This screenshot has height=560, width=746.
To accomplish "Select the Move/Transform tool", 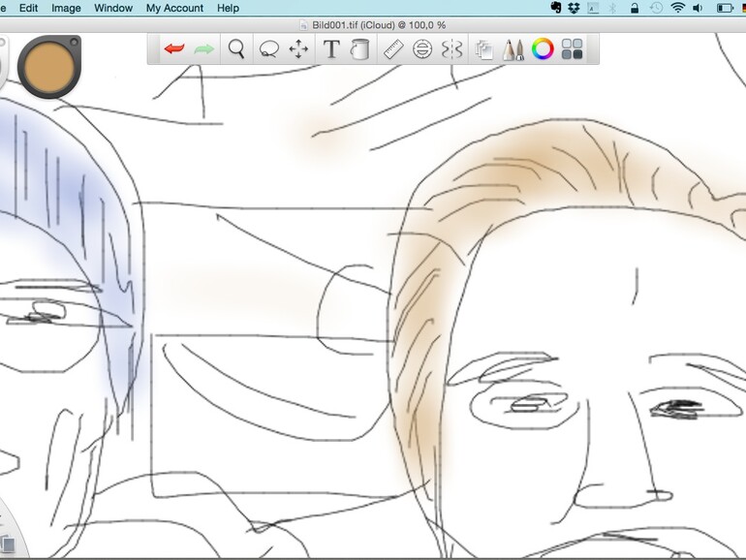I will [298, 49].
